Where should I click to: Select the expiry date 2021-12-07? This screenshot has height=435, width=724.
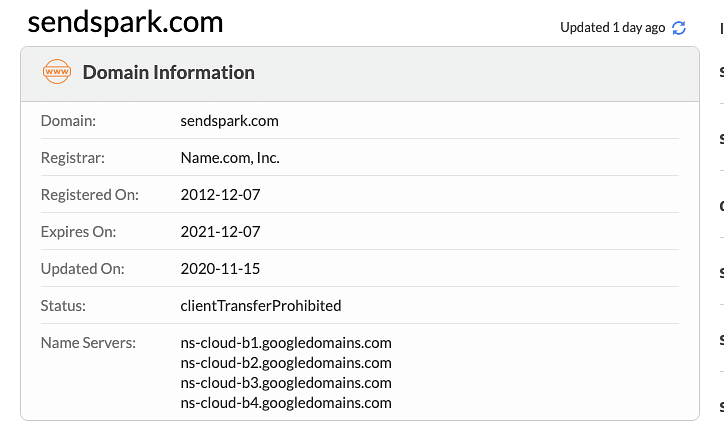point(220,232)
